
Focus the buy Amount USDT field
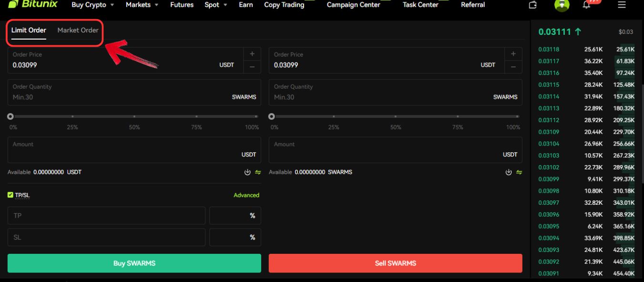134,150
